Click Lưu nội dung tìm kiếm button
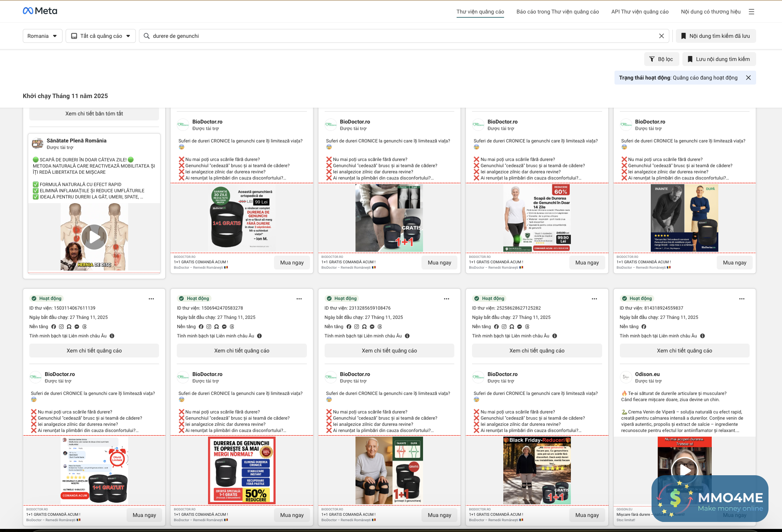 coord(719,59)
